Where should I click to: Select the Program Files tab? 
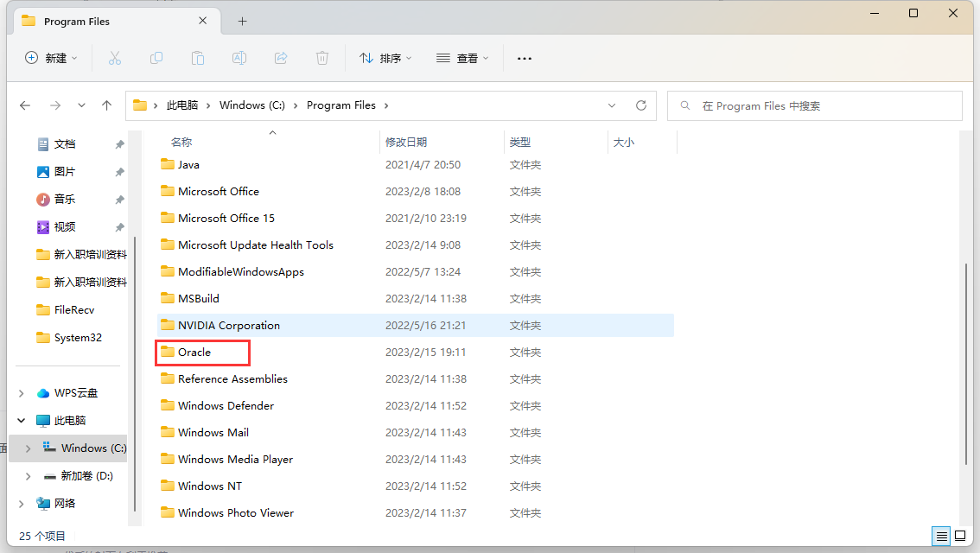116,22
